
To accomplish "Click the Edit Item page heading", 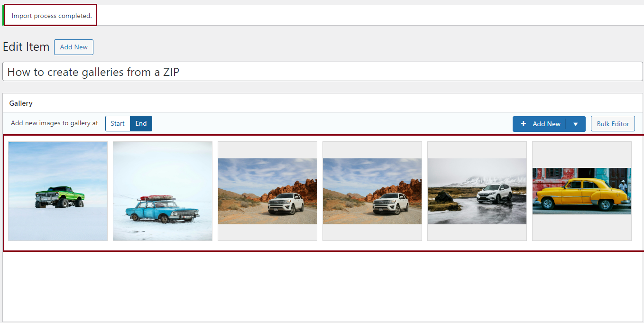I will (x=26, y=47).
